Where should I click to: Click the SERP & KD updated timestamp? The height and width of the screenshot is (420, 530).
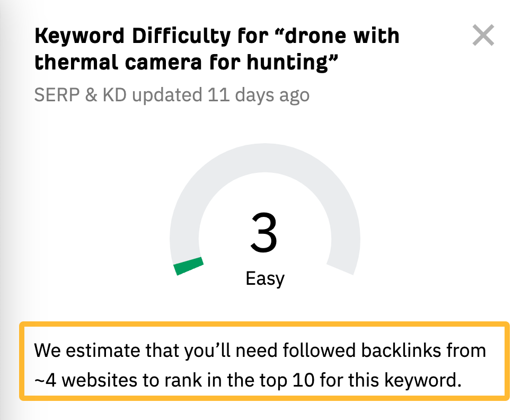pos(172,94)
